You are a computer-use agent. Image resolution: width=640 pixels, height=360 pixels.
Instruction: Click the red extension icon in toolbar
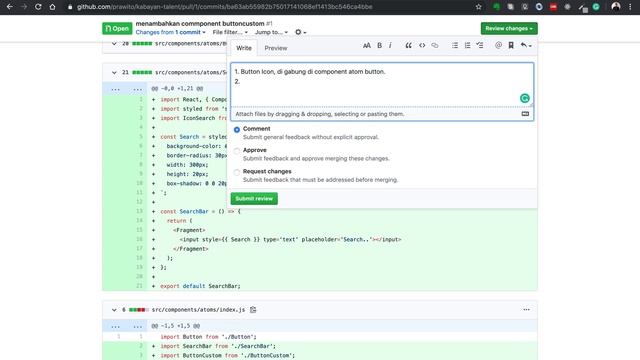coord(553,7)
